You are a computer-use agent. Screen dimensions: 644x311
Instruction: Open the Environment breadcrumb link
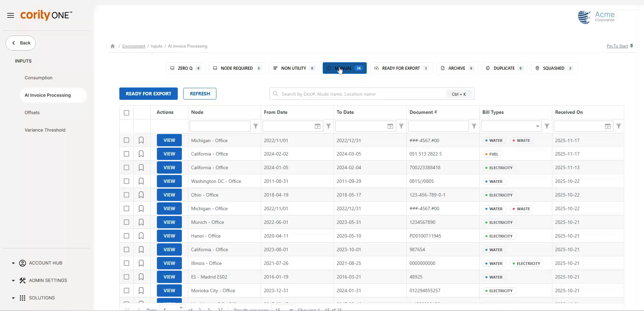pyautogui.click(x=133, y=46)
